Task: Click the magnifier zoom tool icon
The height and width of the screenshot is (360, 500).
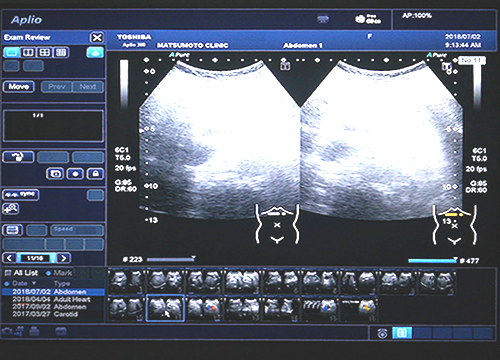Action: (11, 209)
